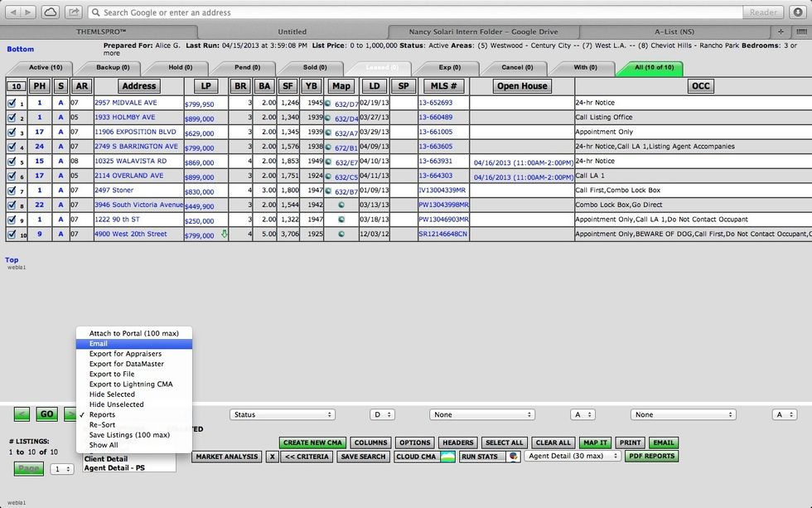Click the browser share icon
Screen dimensions: 812x508
(74, 12)
